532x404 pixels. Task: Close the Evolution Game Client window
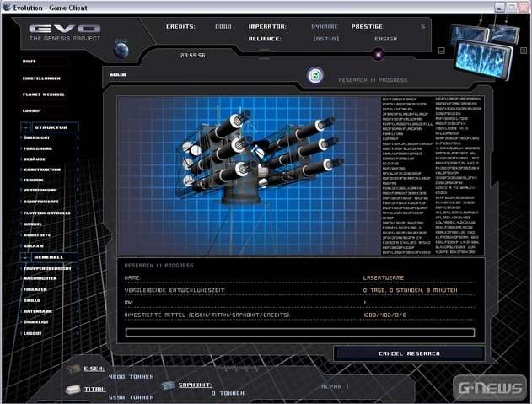(x=524, y=8)
